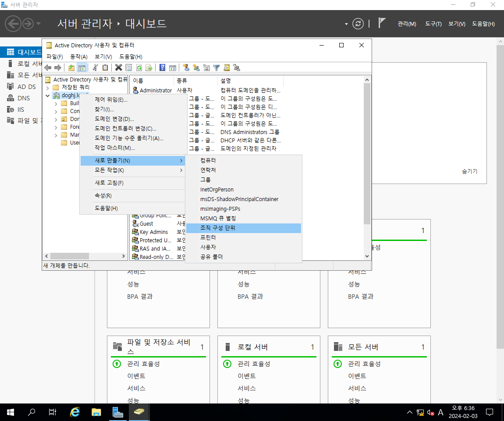Click the 설명 column header

coord(250,81)
